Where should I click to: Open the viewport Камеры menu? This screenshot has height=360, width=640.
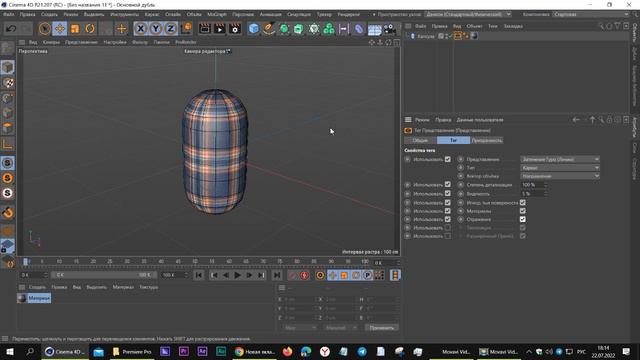coord(51,42)
